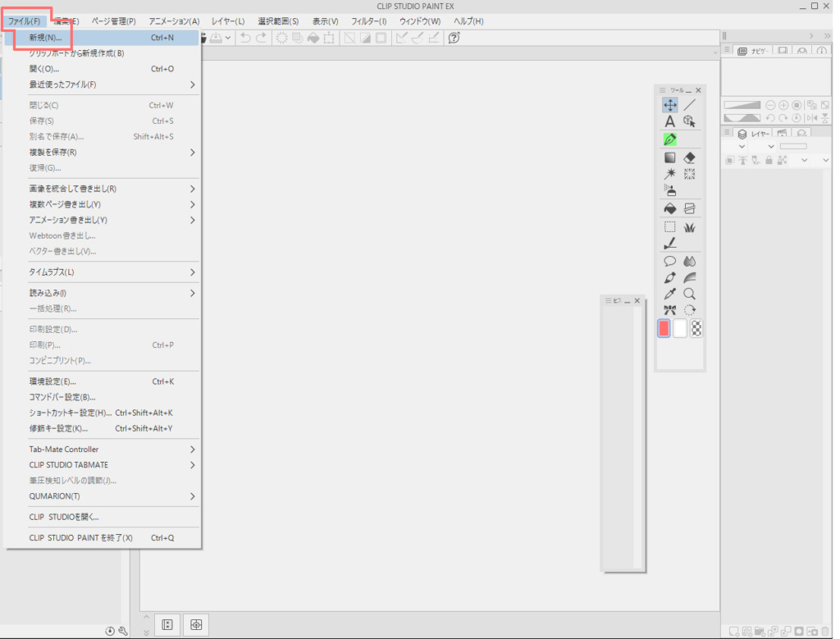
Task: Expand CLIP STUDIO TABMATE submenu
Action: tap(102, 465)
